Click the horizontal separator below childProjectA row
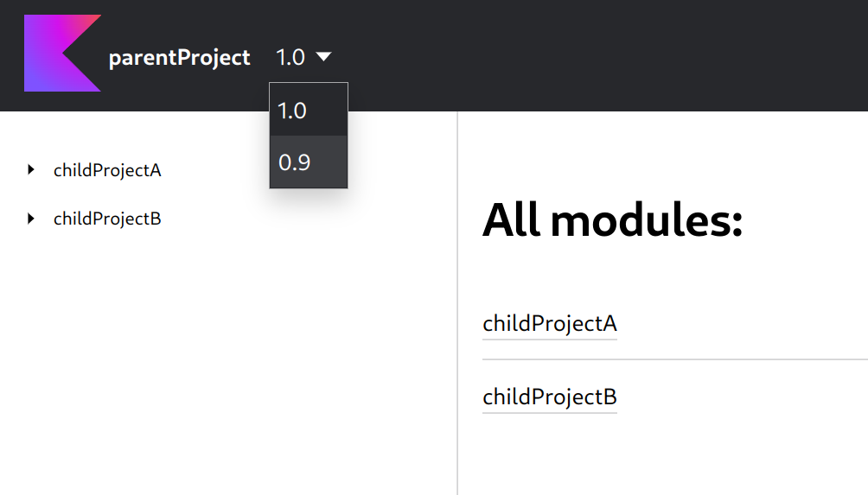 (x=675, y=359)
